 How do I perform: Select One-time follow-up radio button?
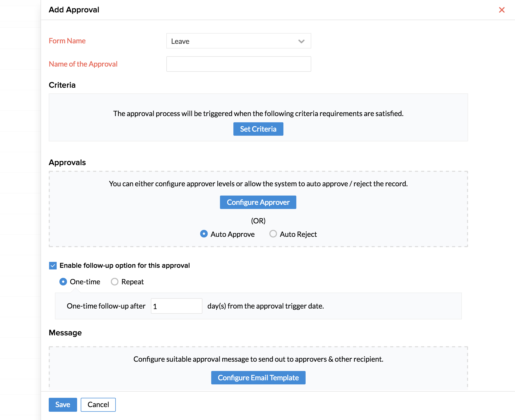point(63,282)
